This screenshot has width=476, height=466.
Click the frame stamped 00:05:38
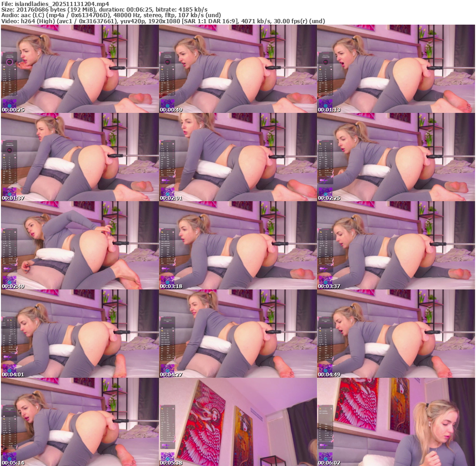click(x=238, y=422)
